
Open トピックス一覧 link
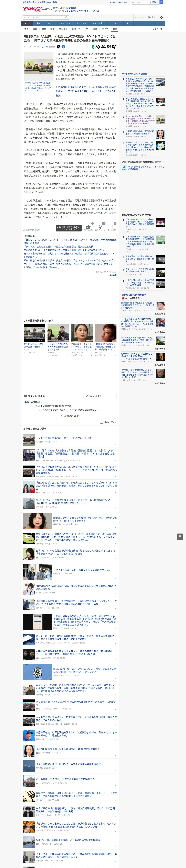155,29
